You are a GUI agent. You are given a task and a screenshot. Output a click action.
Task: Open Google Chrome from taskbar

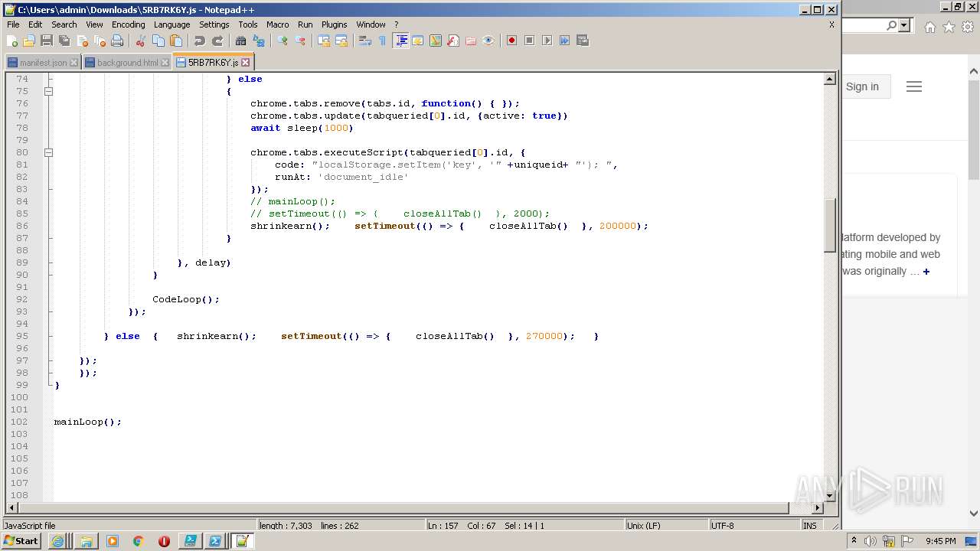138,541
